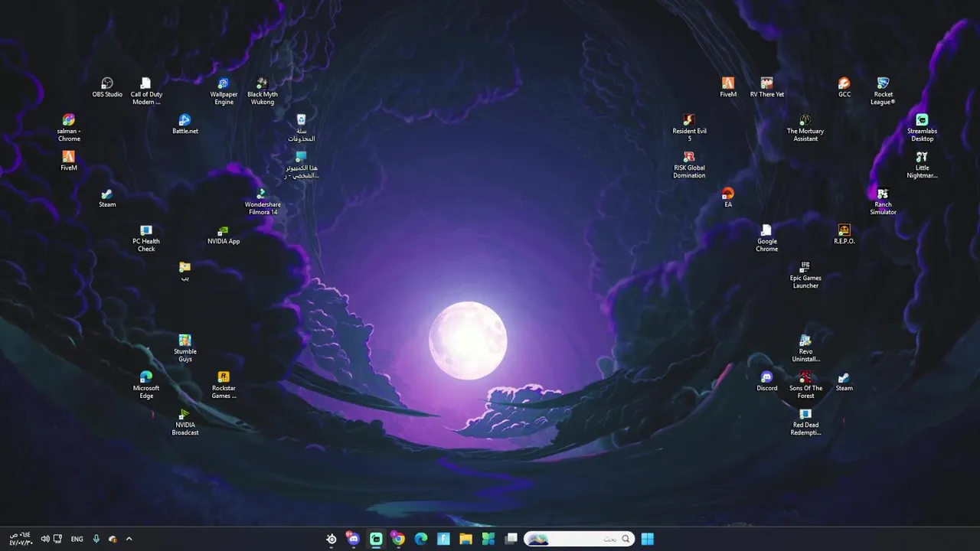Screen dimensions: 980x551
Task: Launch Call of Duty Modern Warfare shortcut
Action: point(146,91)
